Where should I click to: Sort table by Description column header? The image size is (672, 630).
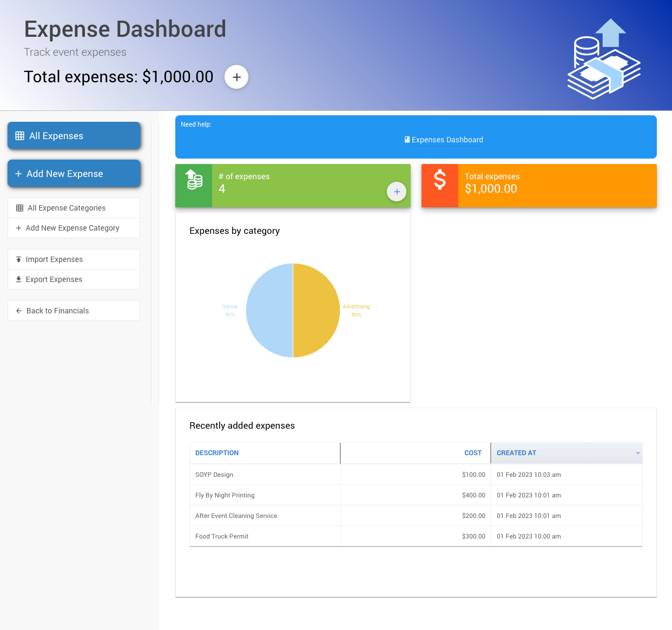217,453
